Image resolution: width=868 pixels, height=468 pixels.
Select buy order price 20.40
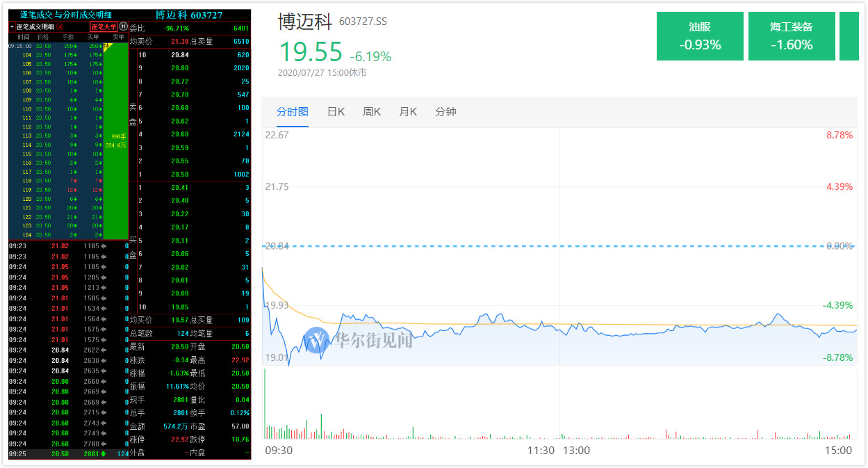coord(179,201)
